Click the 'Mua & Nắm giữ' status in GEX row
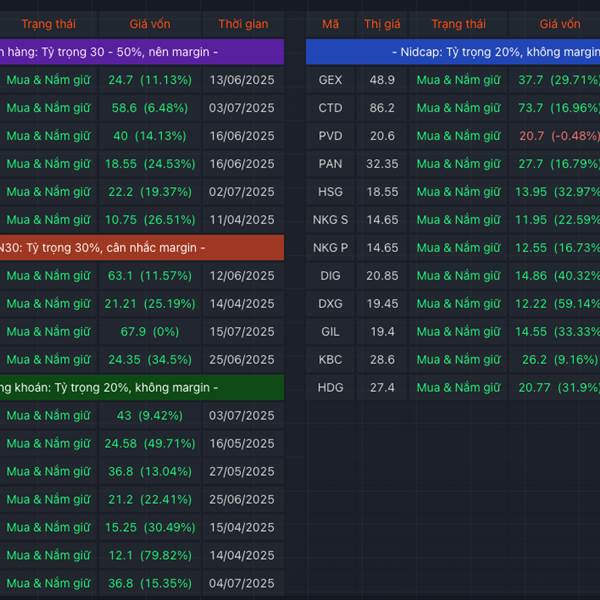 [x=458, y=80]
